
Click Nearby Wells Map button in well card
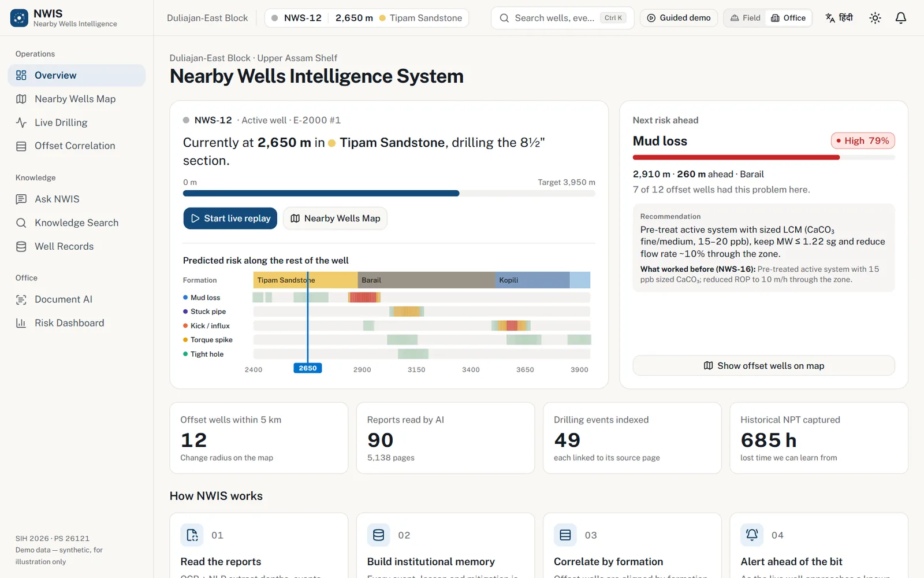(335, 218)
